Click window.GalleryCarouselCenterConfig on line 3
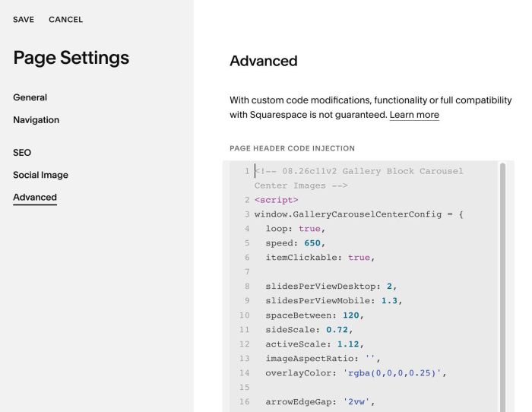 pyautogui.click(x=348, y=214)
